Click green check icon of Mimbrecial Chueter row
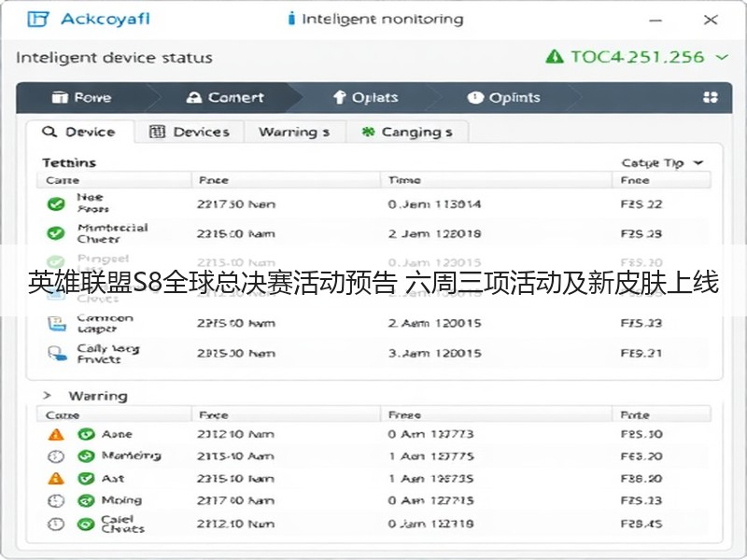Screen dimensions: 747x560 (x=56, y=233)
